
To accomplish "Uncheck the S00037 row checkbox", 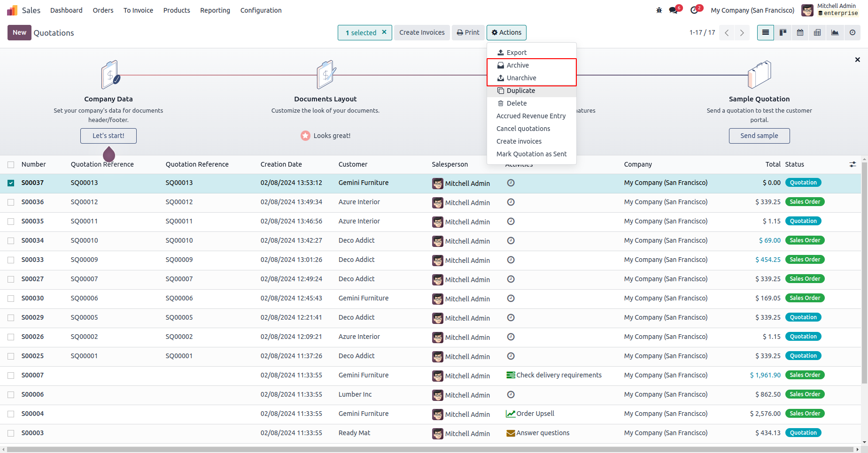I will tap(11, 183).
